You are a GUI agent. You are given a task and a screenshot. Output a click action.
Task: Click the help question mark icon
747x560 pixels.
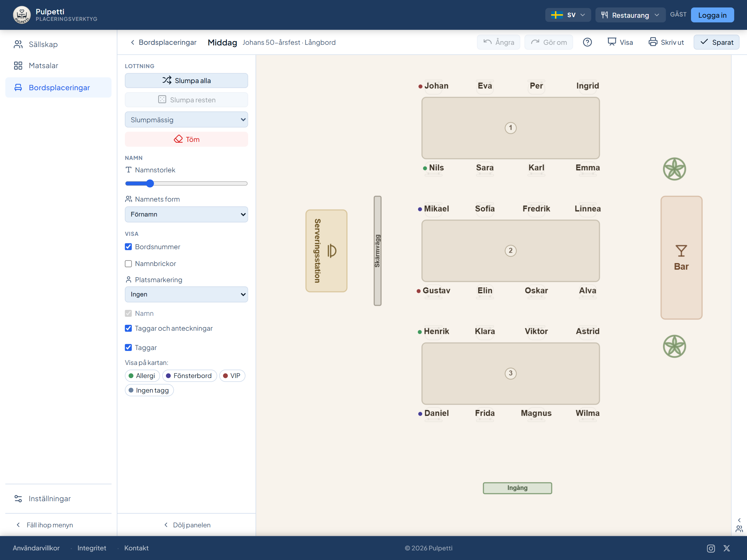(587, 42)
